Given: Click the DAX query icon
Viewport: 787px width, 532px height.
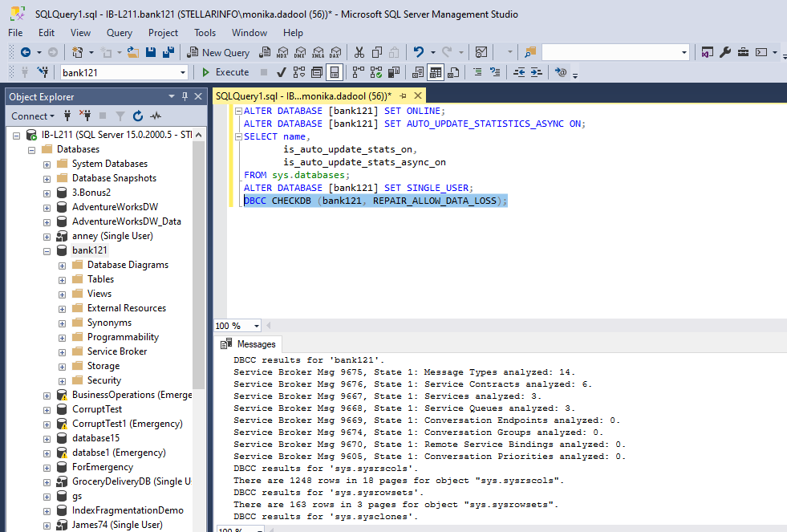Looking at the screenshot, I should point(336,52).
